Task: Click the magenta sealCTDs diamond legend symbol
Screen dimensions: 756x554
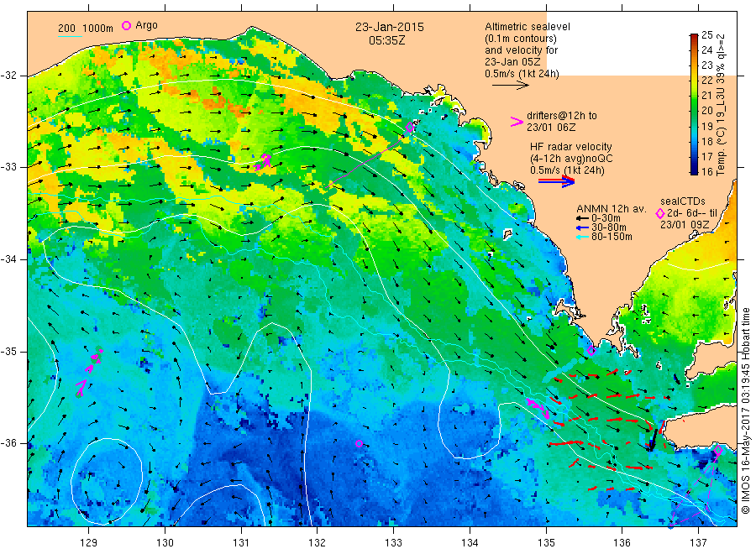Action: [x=660, y=213]
